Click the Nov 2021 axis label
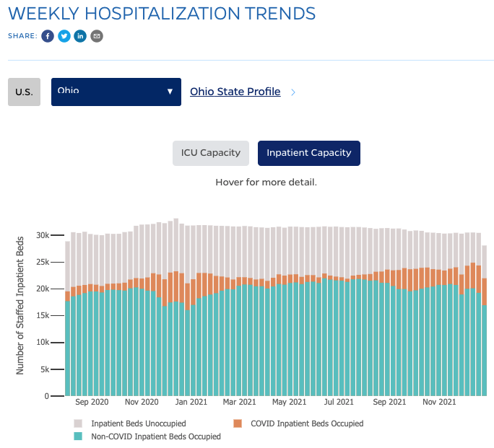Image resolution: width=494 pixels, height=448 pixels. point(439,402)
